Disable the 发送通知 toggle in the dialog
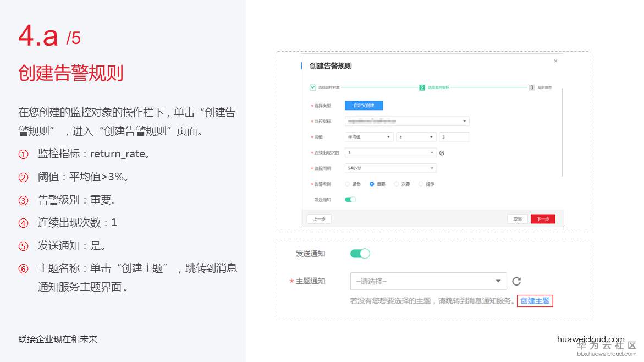Viewport: 644px width, 362px height. [x=350, y=199]
